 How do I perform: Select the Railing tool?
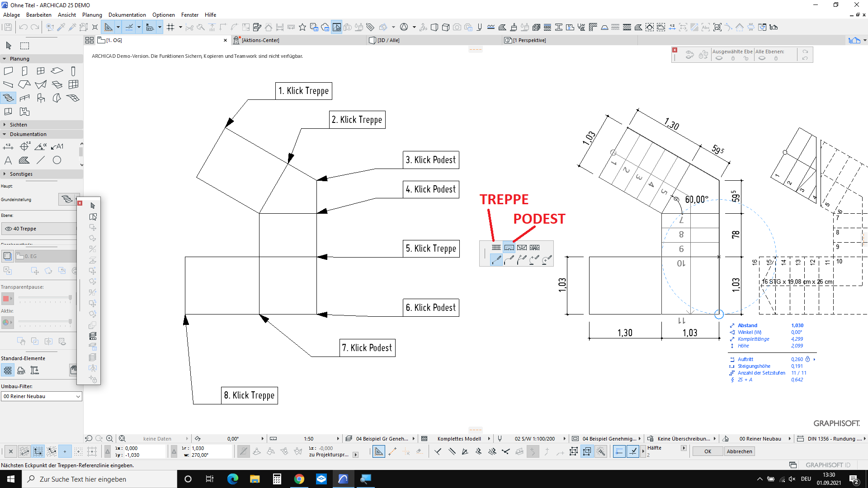(24, 98)
